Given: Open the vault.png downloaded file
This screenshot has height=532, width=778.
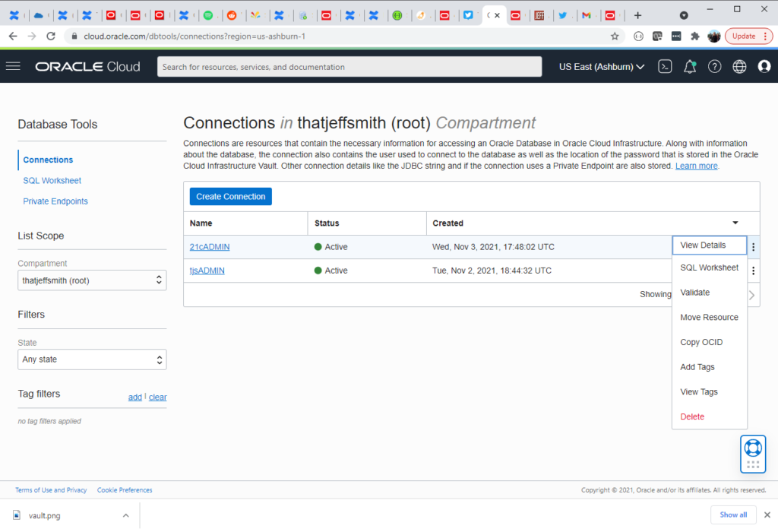Looking at the screenshot, I should click(44, 515).
